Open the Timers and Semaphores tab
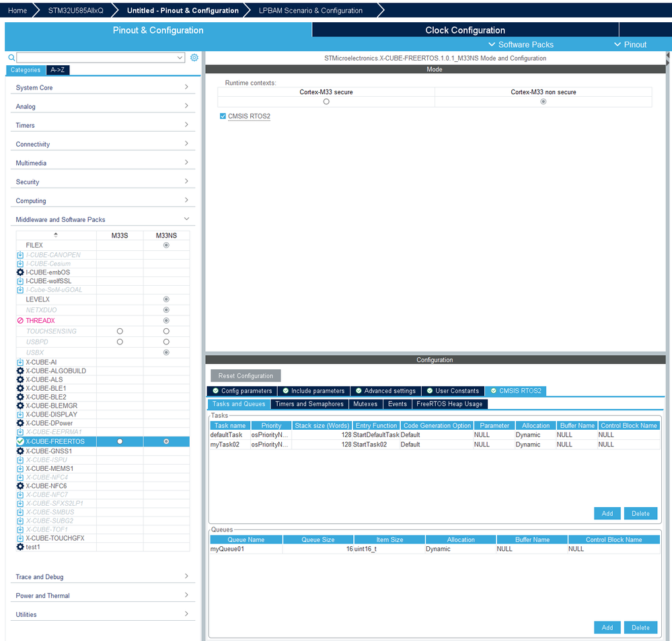 click(309, 404)
